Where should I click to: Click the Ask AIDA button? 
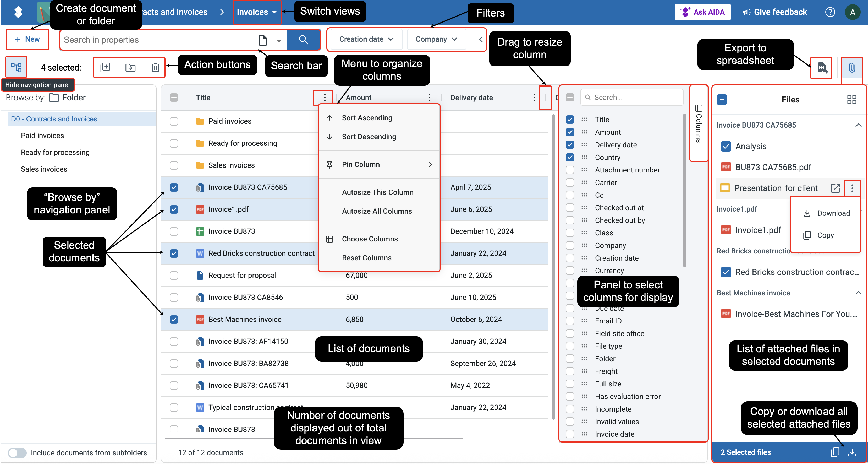coord(702,12)
